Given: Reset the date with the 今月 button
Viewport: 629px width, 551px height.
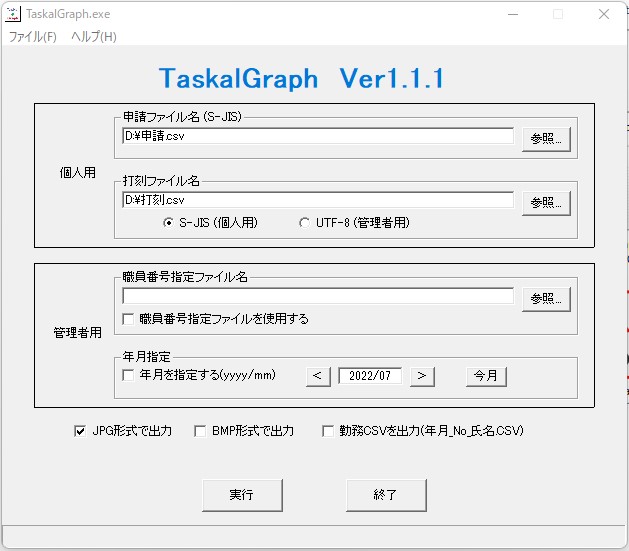Looking at the screenshot, I should (x=486, y=376).
